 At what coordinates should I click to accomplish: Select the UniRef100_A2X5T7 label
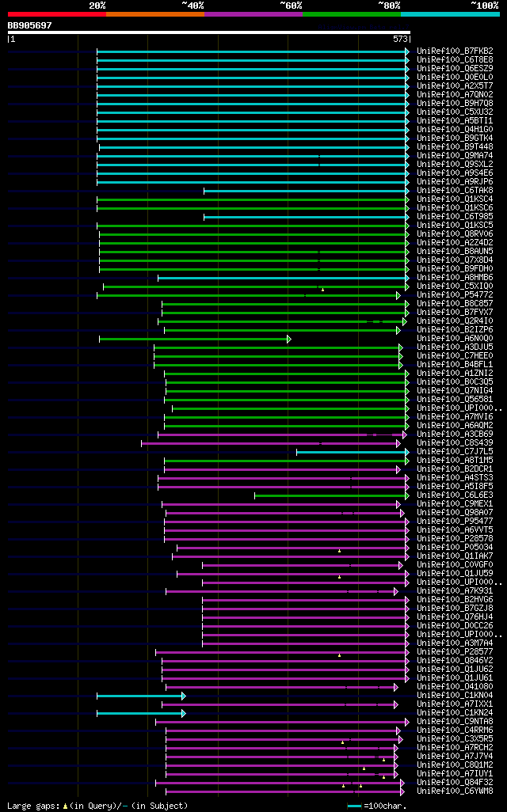456,86
